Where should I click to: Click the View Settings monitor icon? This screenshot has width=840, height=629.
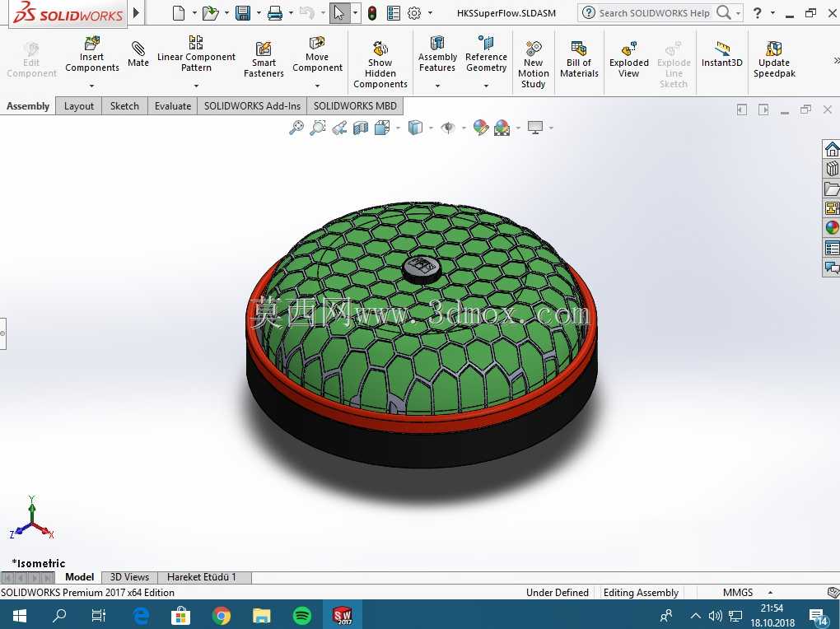pyautogui.click(x=535, y=128)
